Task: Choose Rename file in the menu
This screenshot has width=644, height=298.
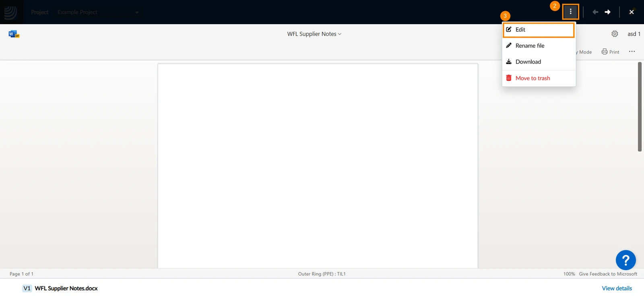Action: (x=539, y=46)
